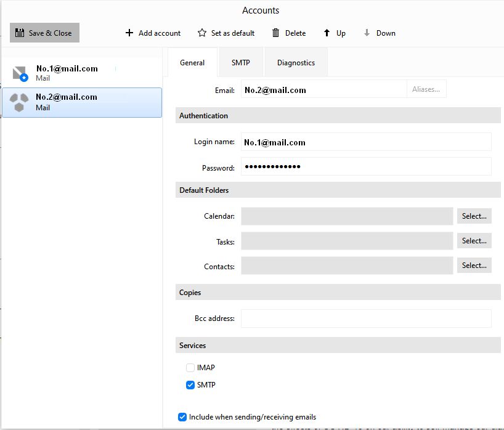Click the Calendar: field label
The width and height of the screenshot is (504, 430).
click(219, 216)
